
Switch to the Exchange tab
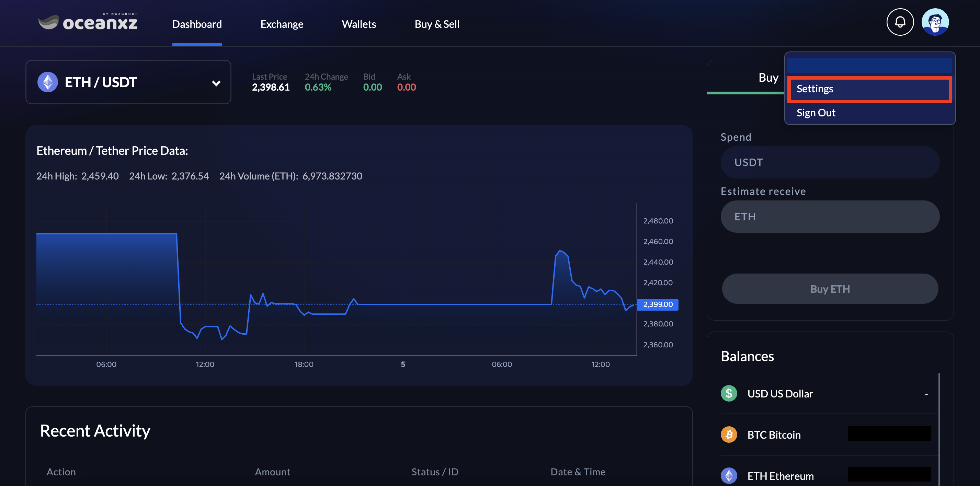(282, 24)
